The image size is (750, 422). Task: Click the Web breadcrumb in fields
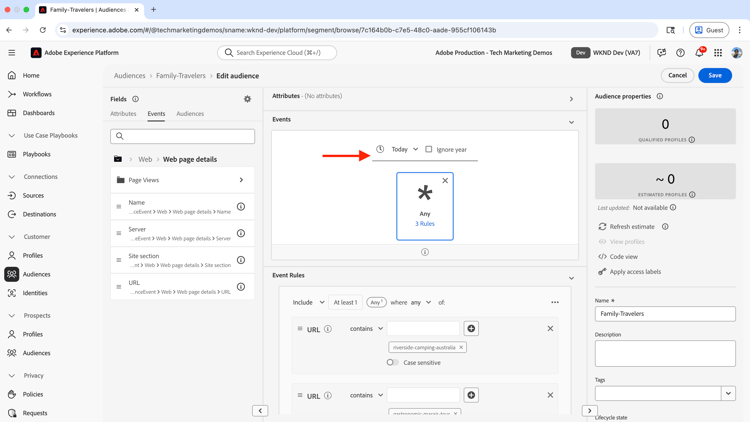pyautogui.click(x=145, y=159)
